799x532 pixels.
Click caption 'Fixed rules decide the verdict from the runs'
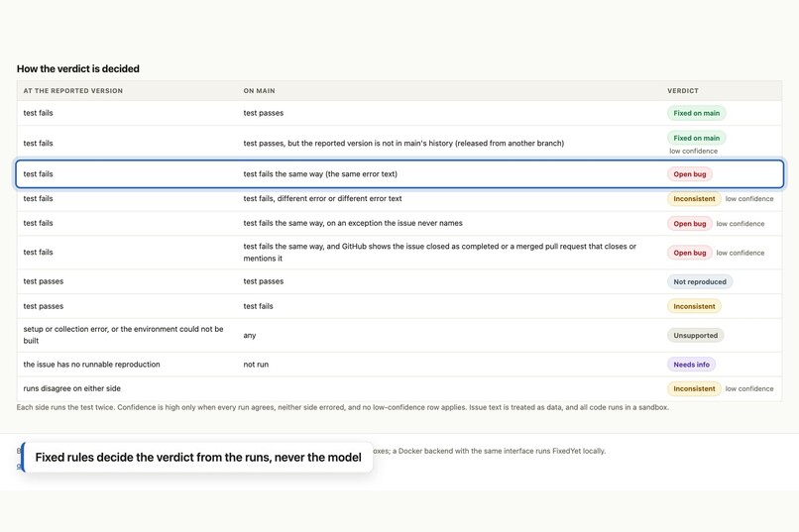point(198,457)
